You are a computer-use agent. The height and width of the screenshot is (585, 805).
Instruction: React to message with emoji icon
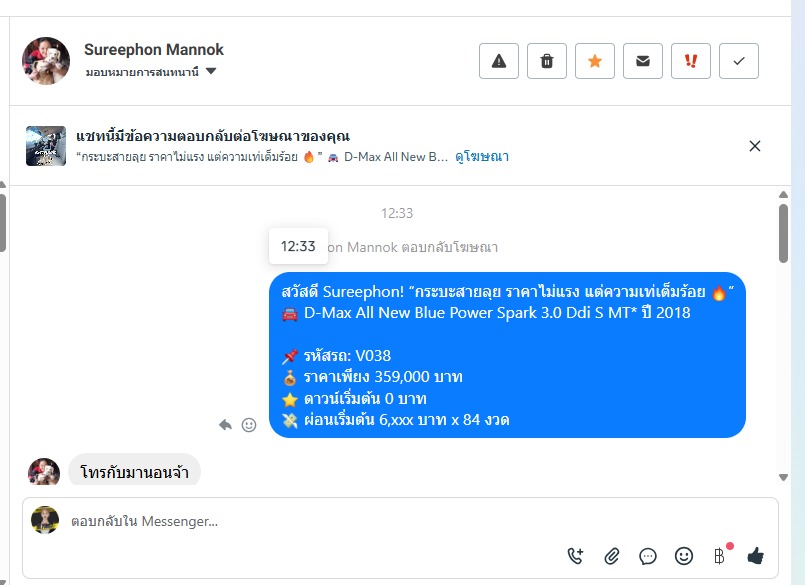(249, 425)
